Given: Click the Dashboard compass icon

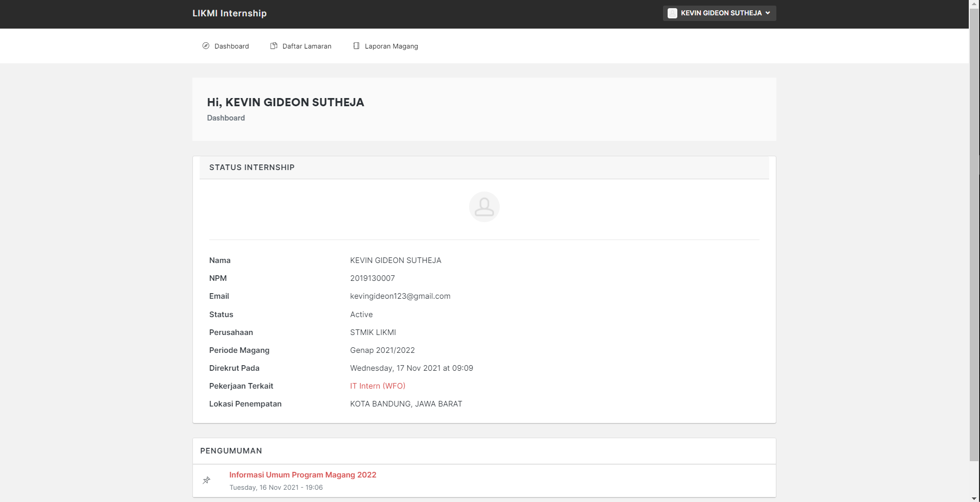Looking at the screenshot, I should pyautogui.click(x=206, y=46).
